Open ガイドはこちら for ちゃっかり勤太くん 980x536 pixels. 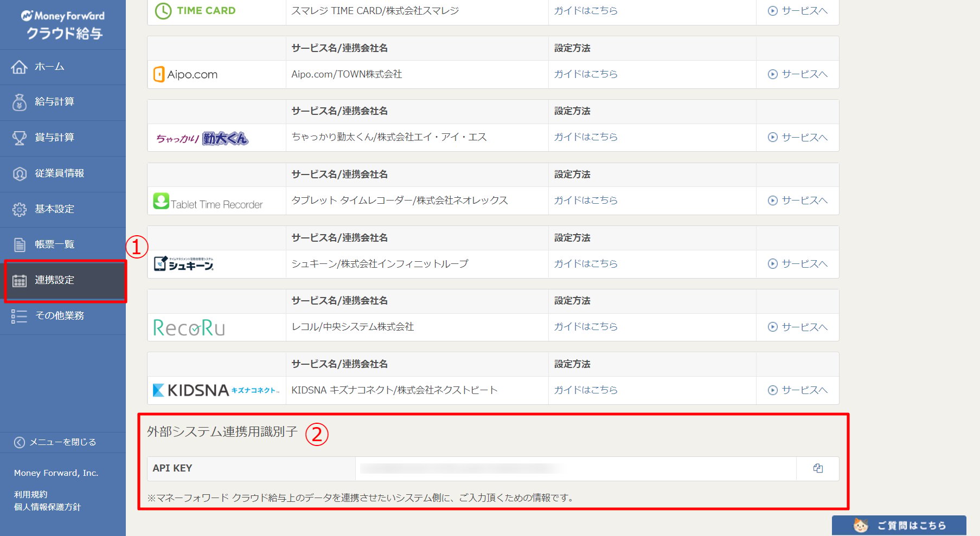585,137
